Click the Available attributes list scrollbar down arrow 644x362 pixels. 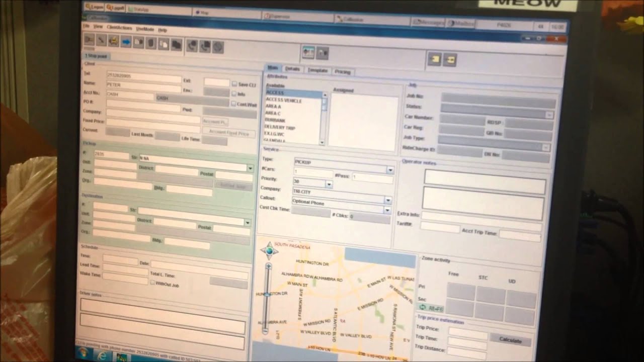tap(322, 143)
